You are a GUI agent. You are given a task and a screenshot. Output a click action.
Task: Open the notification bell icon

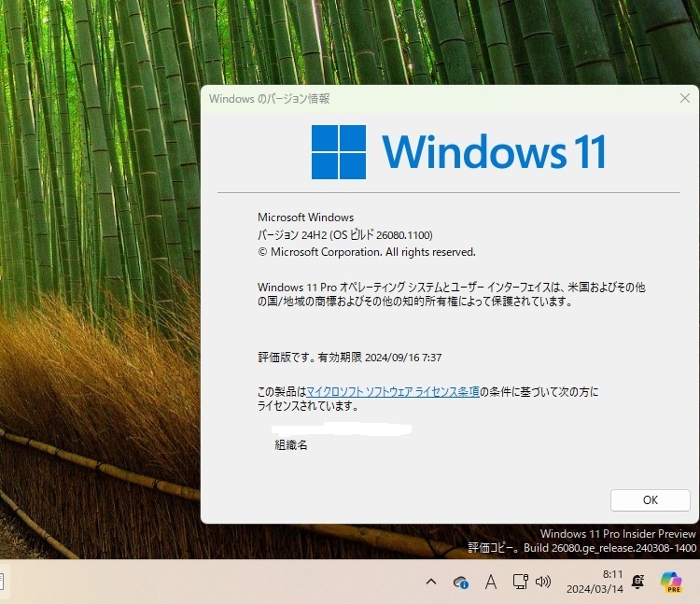pos(638,582)
